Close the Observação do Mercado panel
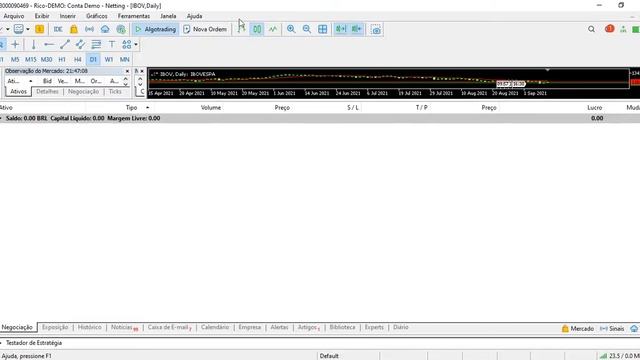This screenshot has width=640, height=360. [127, 71]
